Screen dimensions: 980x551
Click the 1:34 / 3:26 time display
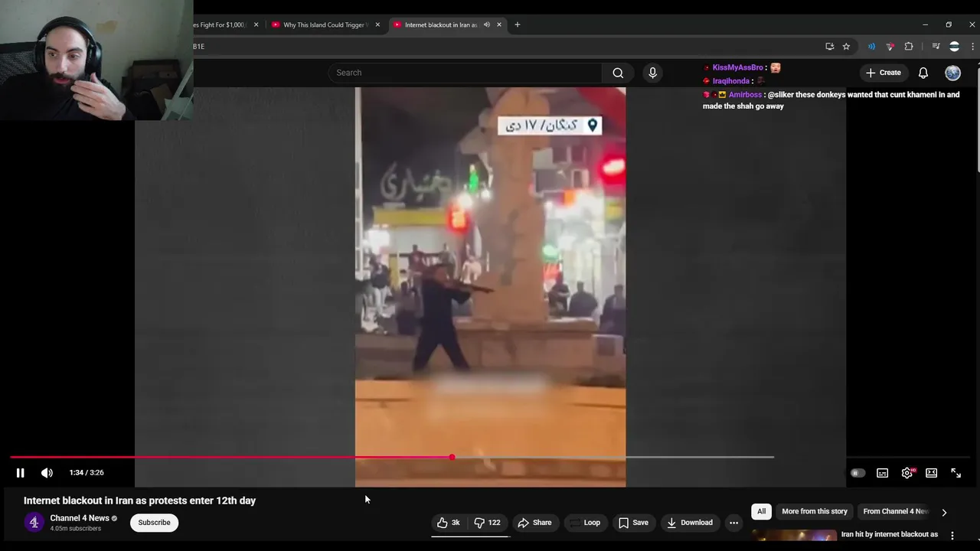(x=87, y=473)
